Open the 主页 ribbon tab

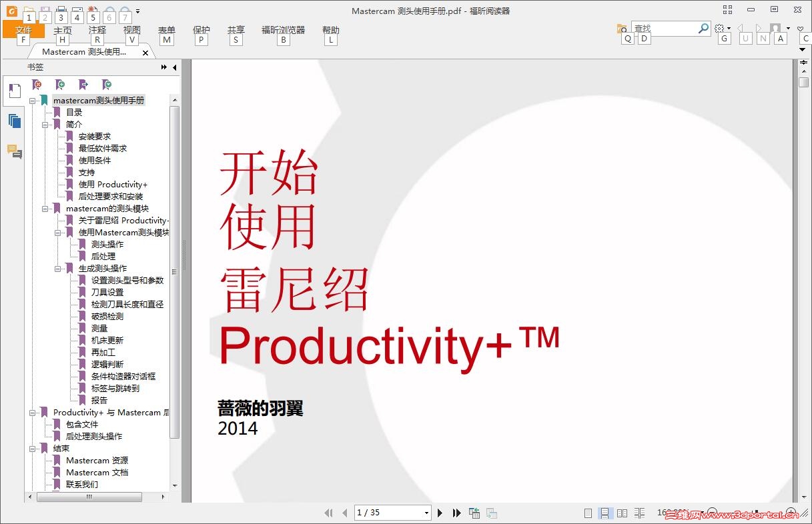63,30
